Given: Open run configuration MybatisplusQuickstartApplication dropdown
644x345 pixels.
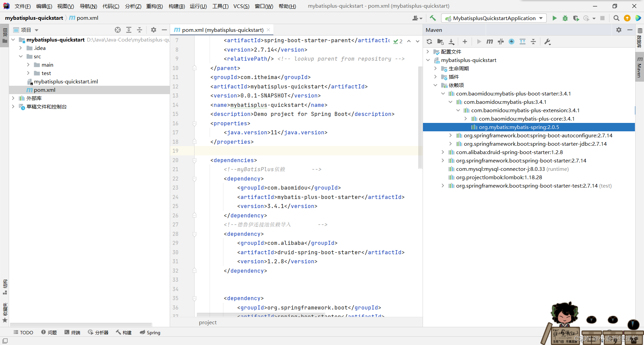Looking at the screenshot, I should (494, 18).
